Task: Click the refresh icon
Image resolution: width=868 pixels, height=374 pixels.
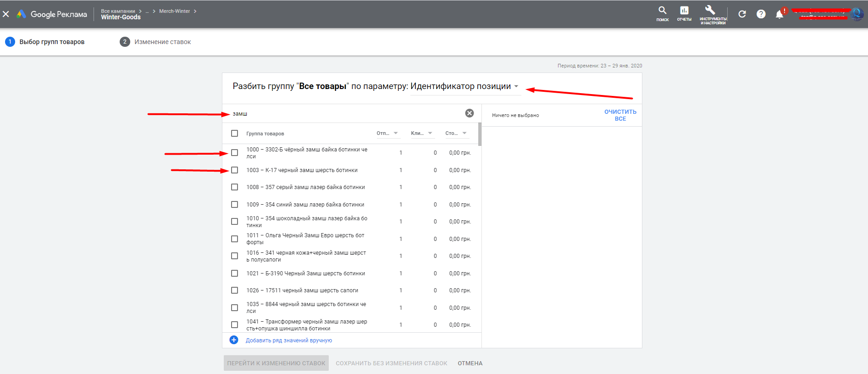Action: (742, 14)
